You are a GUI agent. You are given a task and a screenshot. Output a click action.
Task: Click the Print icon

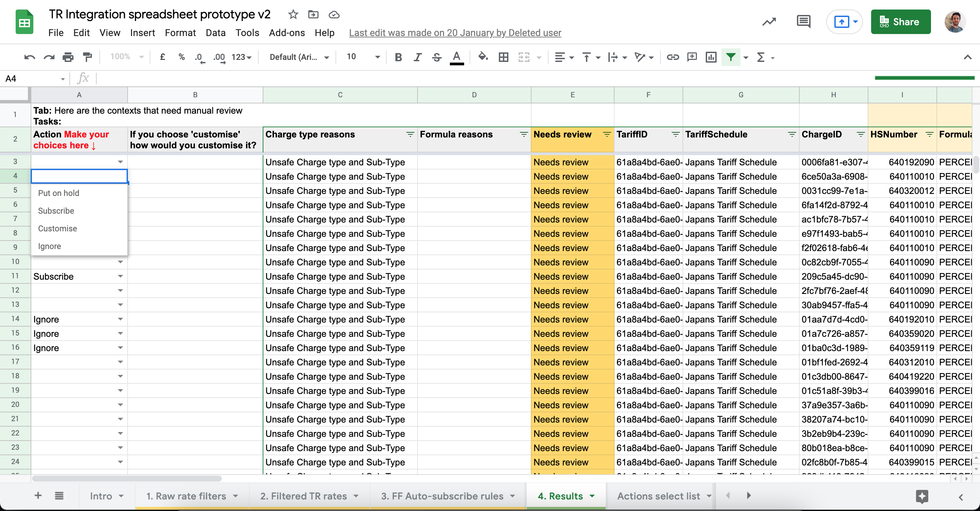(68, 57)
